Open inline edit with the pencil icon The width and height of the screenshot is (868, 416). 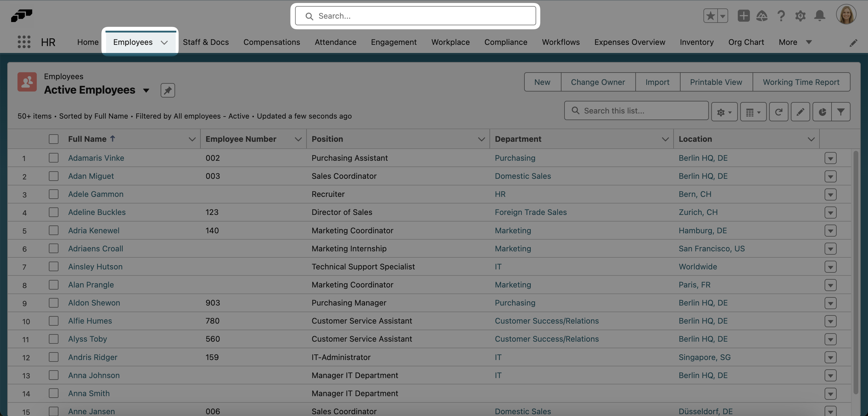coord(800,111)
